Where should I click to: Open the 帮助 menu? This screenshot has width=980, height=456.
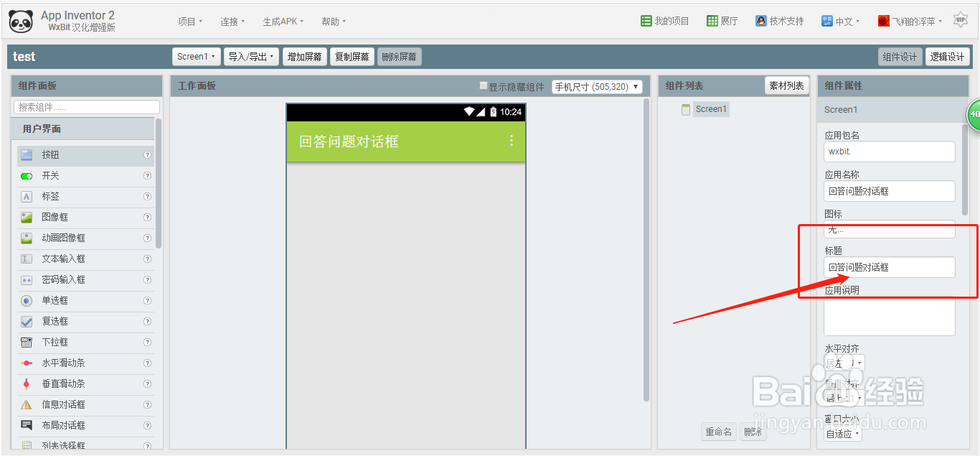[334, 22]
